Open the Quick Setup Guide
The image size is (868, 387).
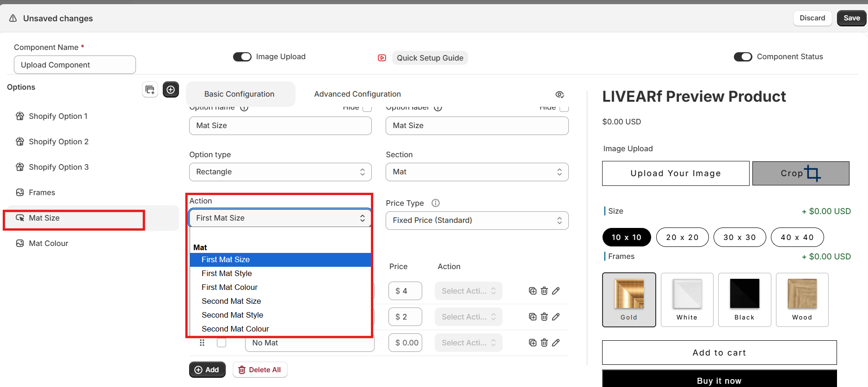click(x=430, y=58)
